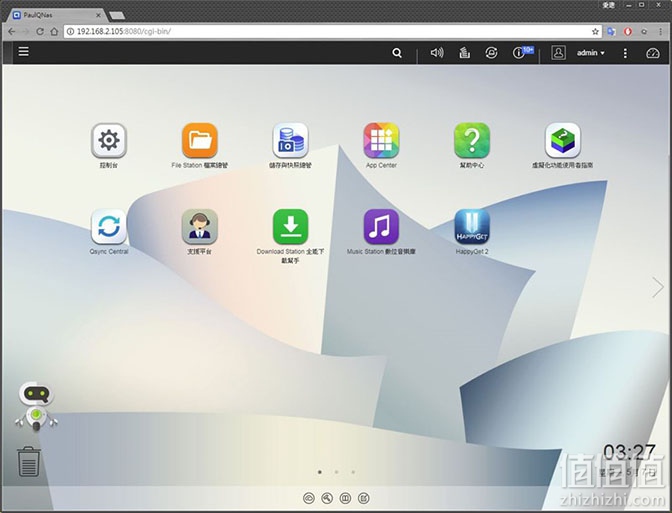Screen dimensions: 672x513
Task: Go to next desktop page arrow
Action: click(x=658, y=287)
